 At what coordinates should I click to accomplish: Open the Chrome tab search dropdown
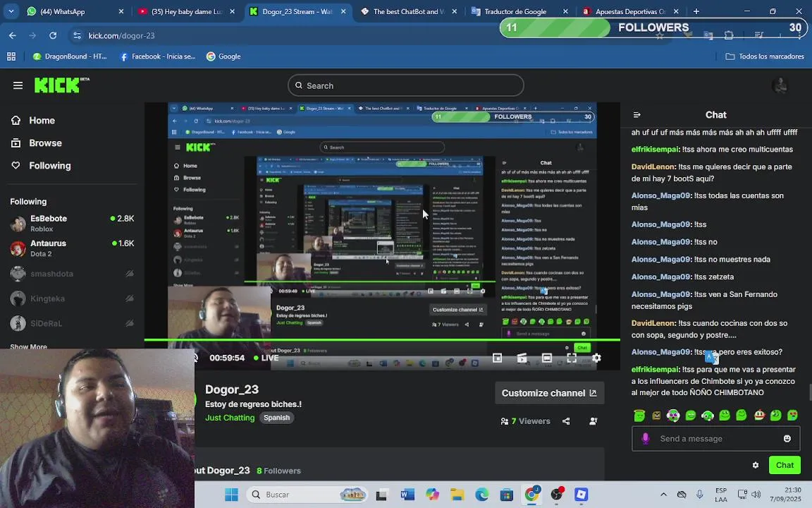(x=11, y=11)
